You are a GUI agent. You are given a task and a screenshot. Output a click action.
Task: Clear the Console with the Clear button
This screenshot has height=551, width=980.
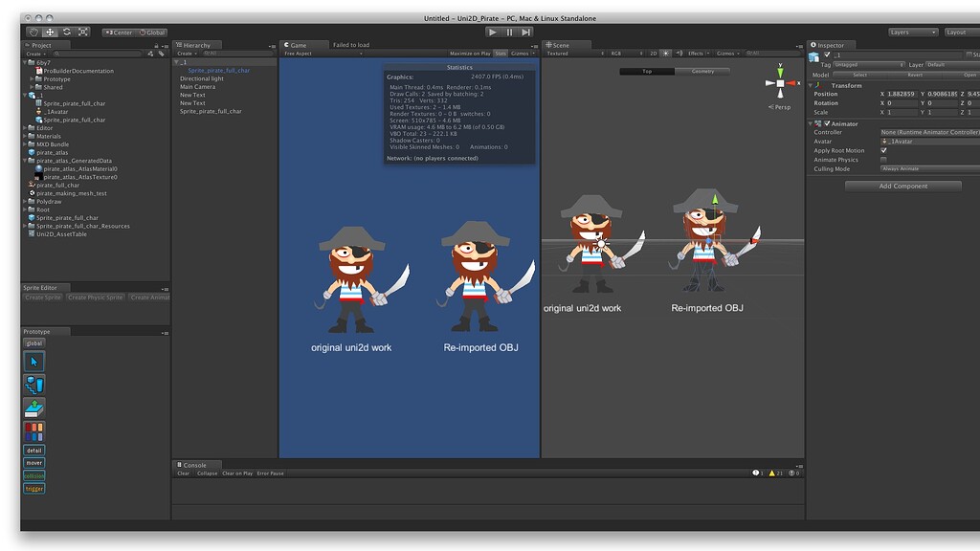tap(183, 473)
